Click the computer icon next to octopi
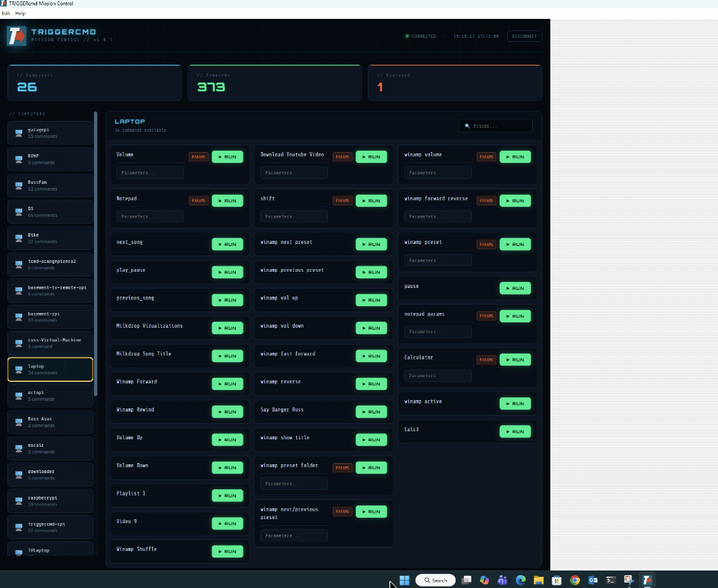 pos(19,396)
